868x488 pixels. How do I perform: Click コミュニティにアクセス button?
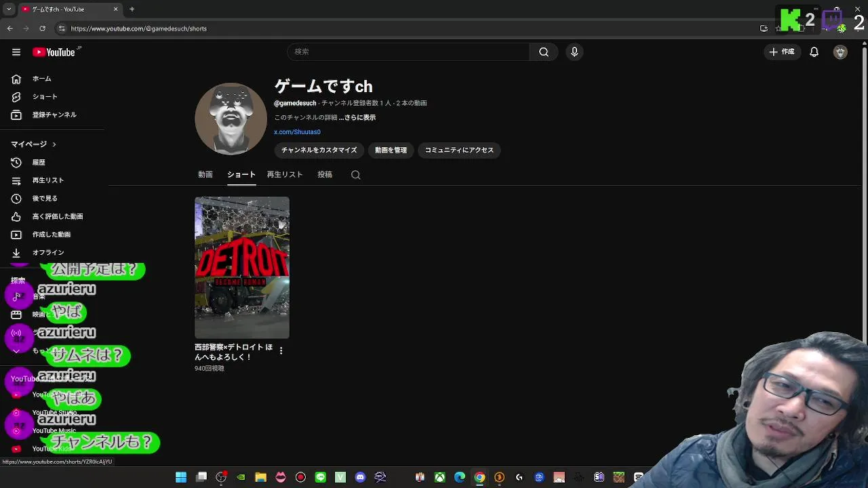(x=459, y=150)
